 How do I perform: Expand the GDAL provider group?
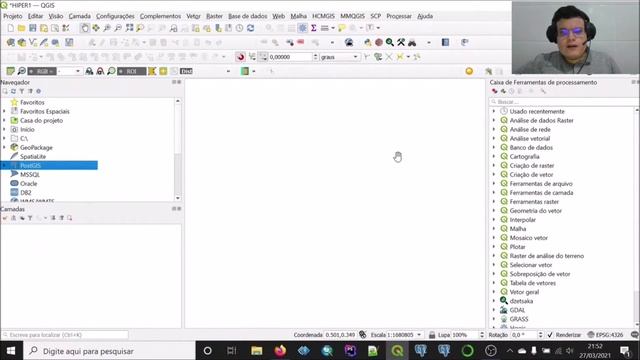(494, 310)
